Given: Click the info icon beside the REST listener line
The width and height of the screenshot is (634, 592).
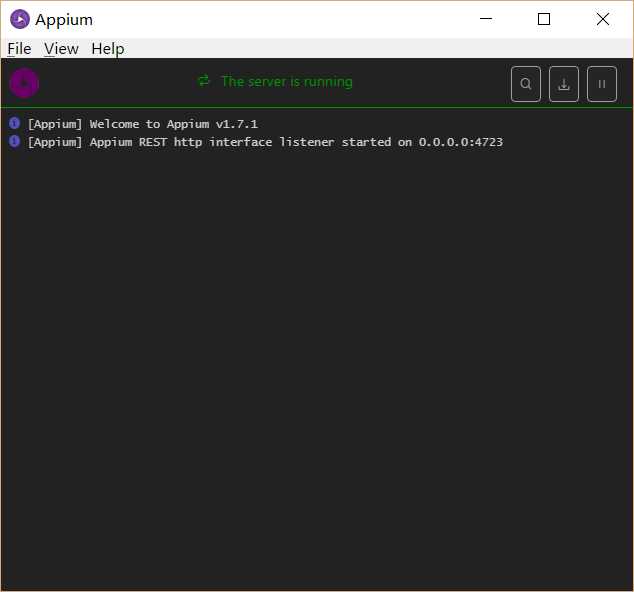Looking at the screenshot, I should pyautogui.click(x=15, y=141).
